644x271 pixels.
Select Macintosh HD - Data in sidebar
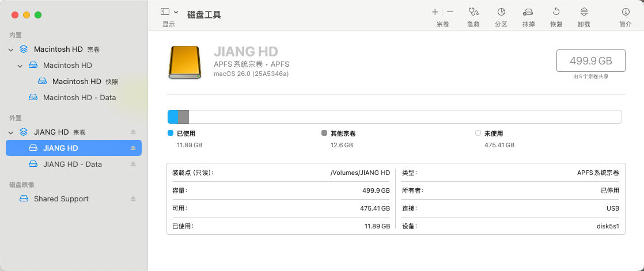click(79, 98)
